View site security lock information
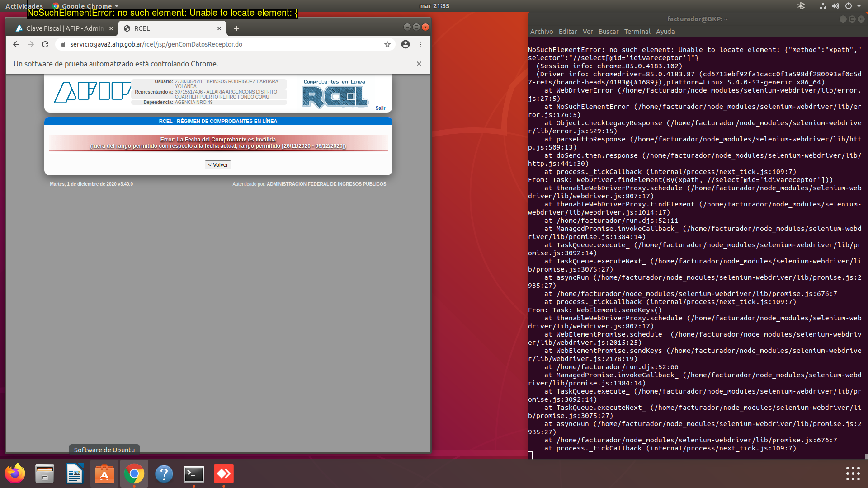 tap(63, 44)
